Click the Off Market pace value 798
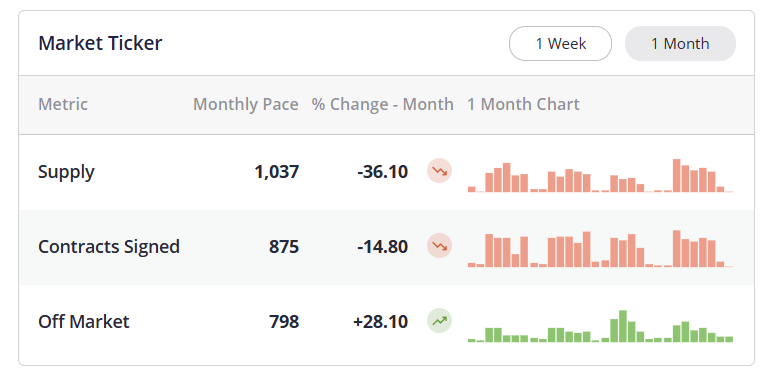The height and width of the screenshot is (382, 770). click(284, 322)
